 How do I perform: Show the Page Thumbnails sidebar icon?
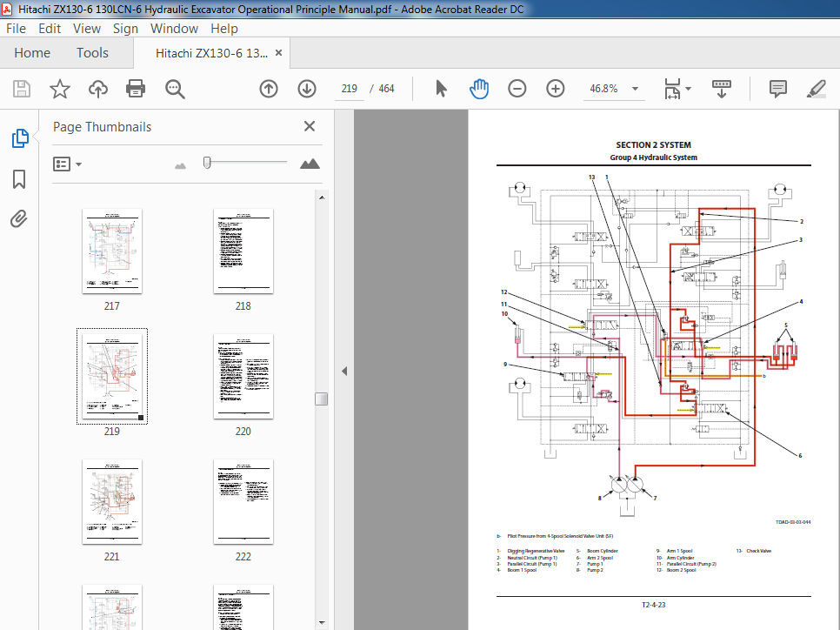[20, 138]
